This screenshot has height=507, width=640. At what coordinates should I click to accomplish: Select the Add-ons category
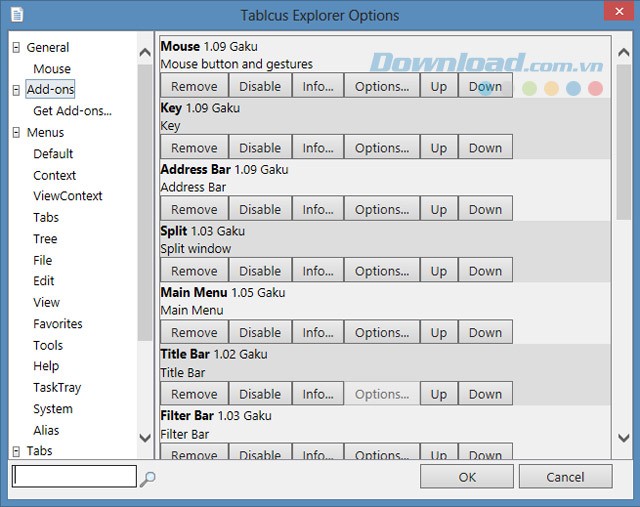click(x=50, y=90)
